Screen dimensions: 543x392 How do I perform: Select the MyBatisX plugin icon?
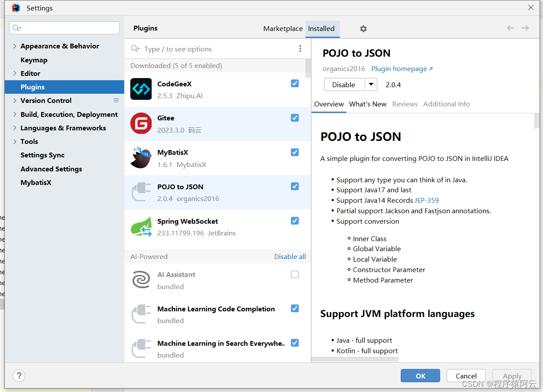tap(141, 158)
